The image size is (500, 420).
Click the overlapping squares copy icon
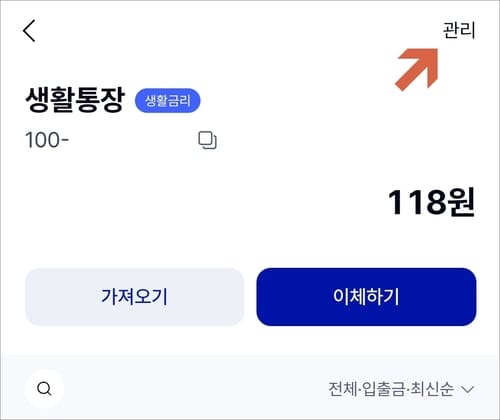(x=207, y=140)
